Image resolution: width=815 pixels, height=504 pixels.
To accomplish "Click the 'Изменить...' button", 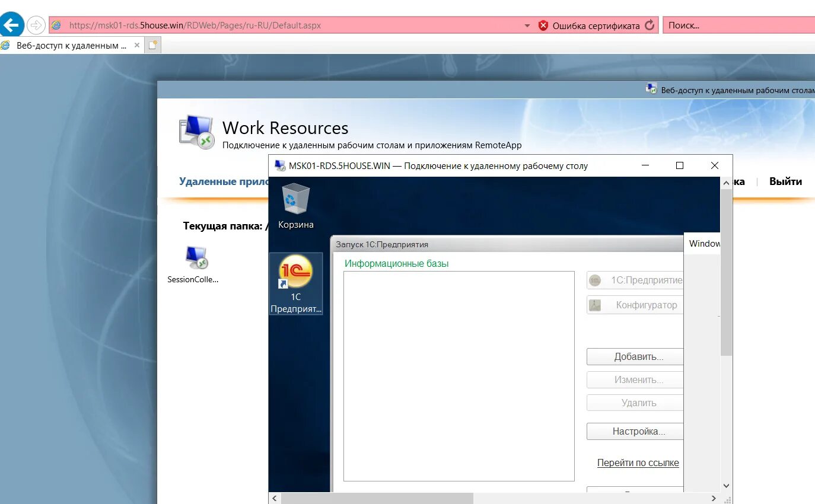I will (x=635, y=380).
